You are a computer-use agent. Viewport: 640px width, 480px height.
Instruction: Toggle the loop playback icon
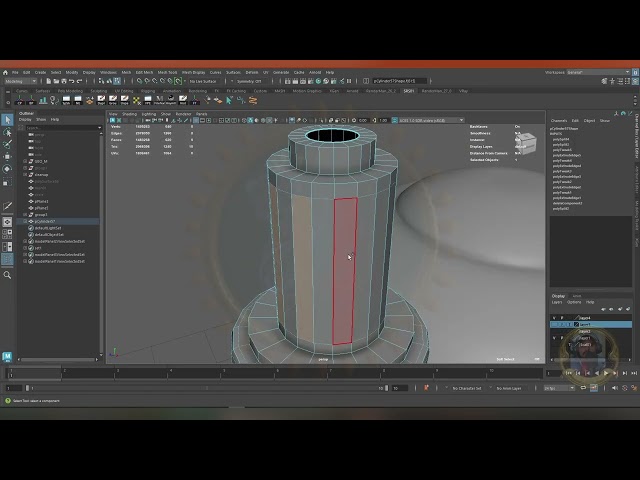[583, 388]
